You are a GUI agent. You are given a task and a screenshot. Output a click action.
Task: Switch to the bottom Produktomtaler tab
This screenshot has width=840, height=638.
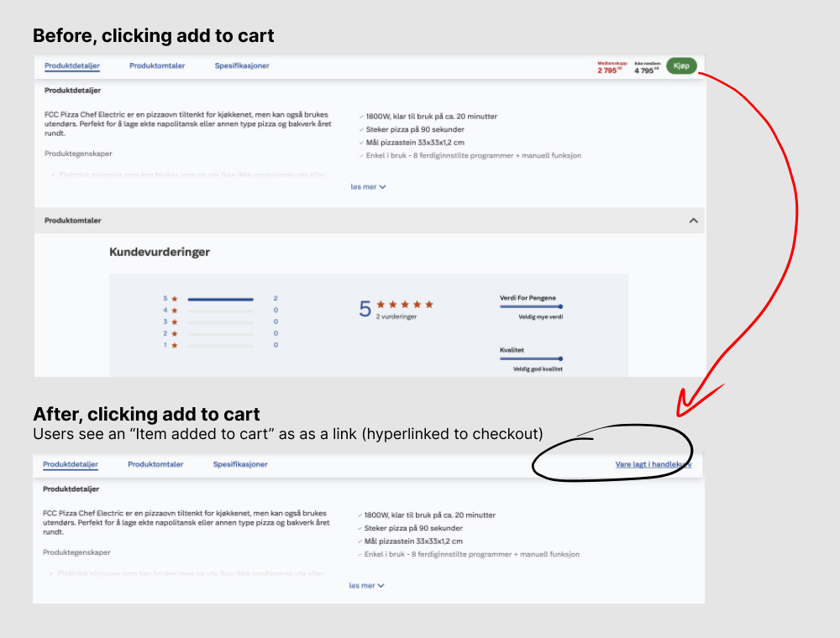[x=155, y=464]
